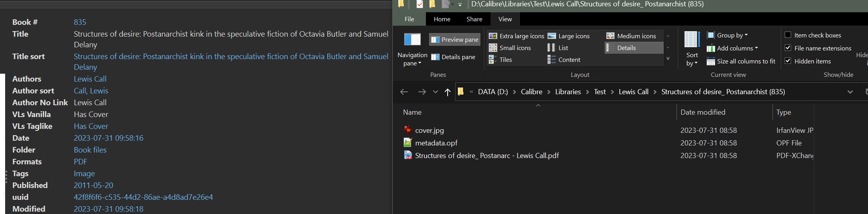This screenshot has height=214, width=868.
Task: Switch to Extra large icons layout
Action: [x=516, y=36]
